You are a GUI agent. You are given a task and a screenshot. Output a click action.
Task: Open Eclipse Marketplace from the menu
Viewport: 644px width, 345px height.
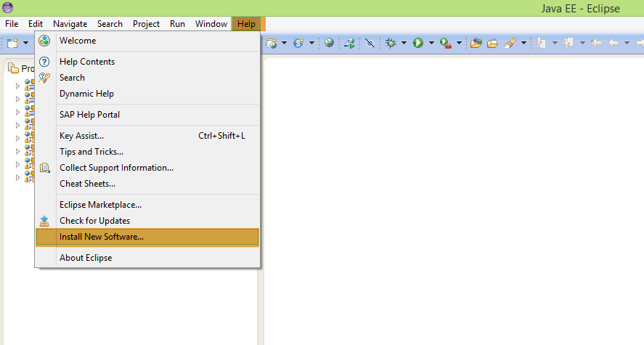100,205
